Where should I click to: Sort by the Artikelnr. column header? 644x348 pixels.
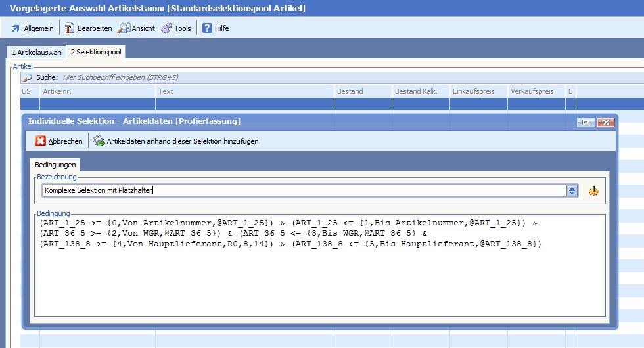(97, 91)
